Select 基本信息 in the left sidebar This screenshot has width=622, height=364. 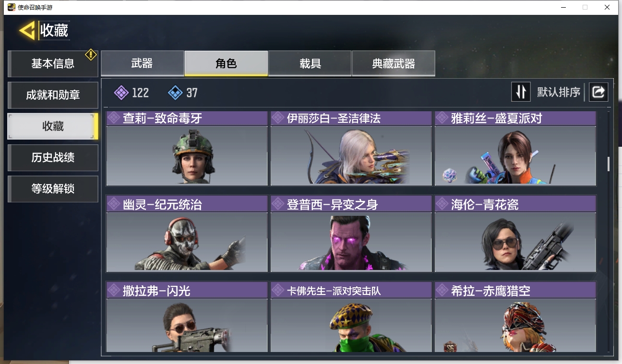[53, 64]
